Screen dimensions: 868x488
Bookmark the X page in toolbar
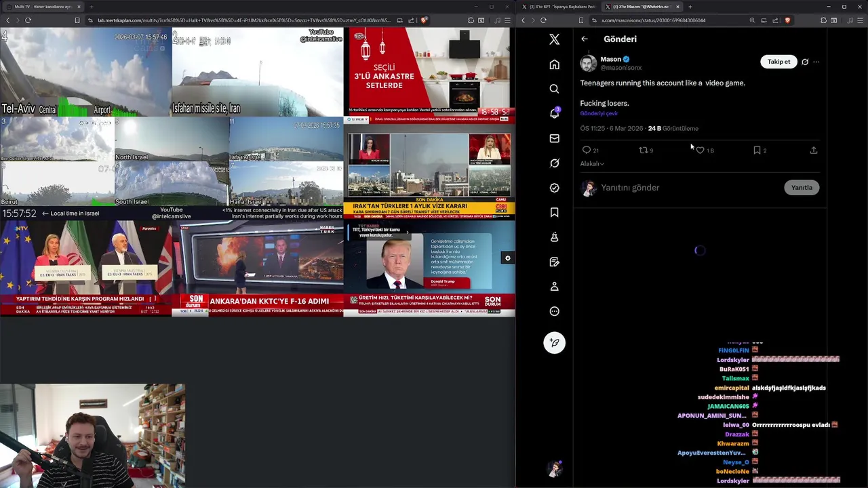click(581, 20)
